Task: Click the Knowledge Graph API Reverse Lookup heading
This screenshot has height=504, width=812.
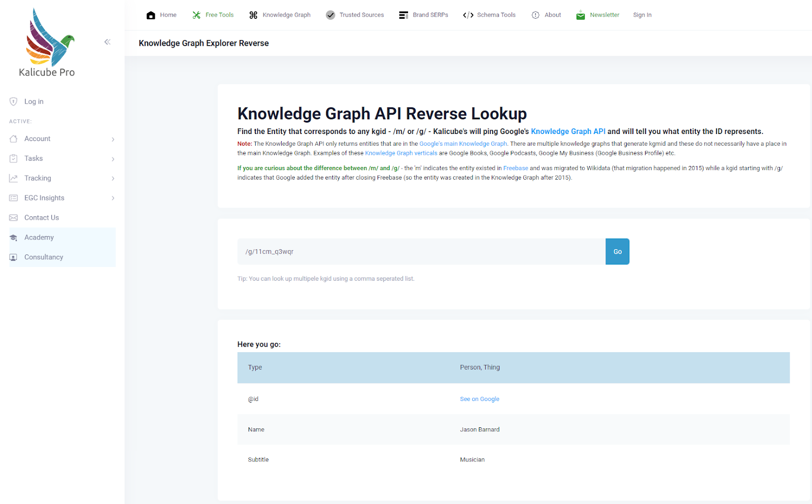Action: [382, 114]
